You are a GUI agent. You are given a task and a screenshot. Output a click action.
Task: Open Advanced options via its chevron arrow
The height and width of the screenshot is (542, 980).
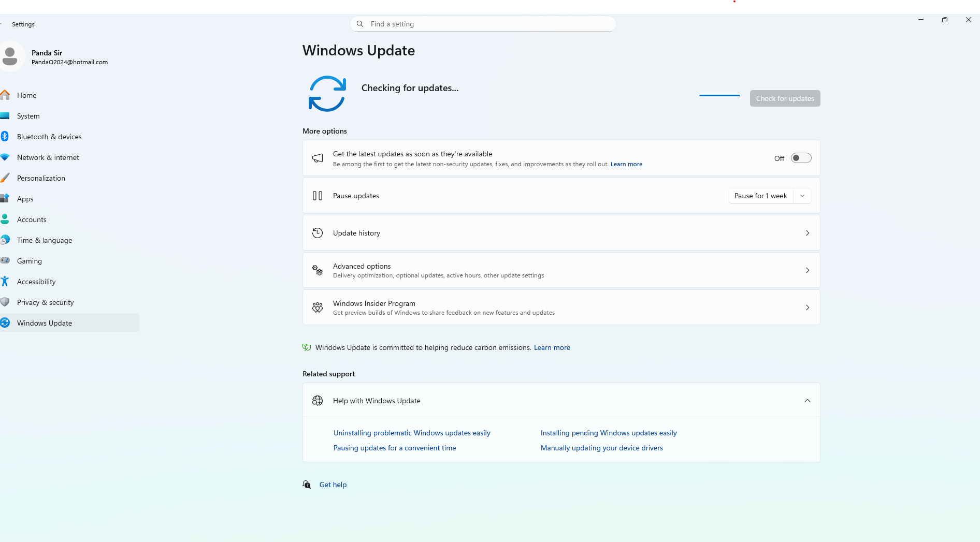807,270
